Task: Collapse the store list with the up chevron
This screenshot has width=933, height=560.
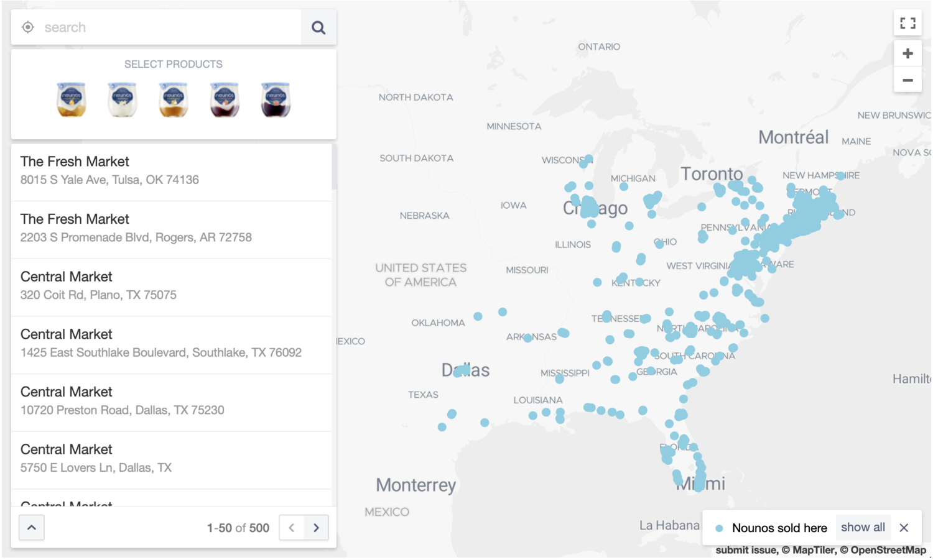Action: [32, 528]
